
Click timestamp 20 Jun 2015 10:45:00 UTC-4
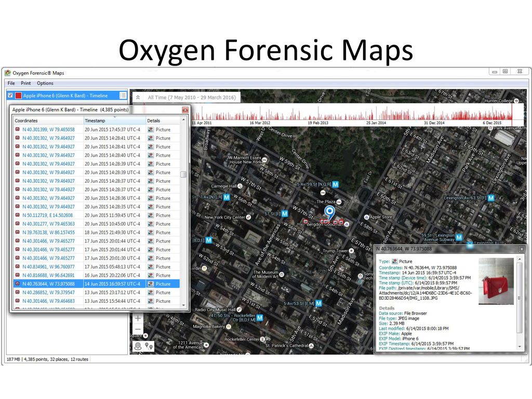point(112,224)
